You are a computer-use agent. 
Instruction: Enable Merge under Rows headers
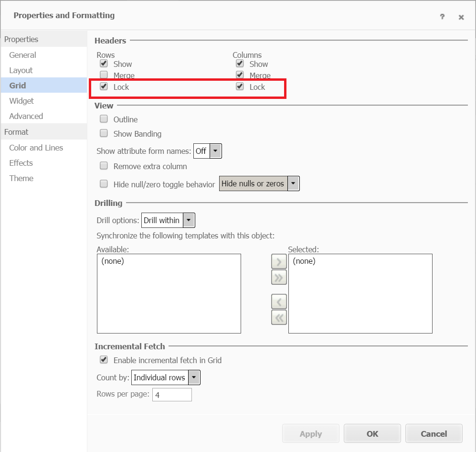[104, 75]
